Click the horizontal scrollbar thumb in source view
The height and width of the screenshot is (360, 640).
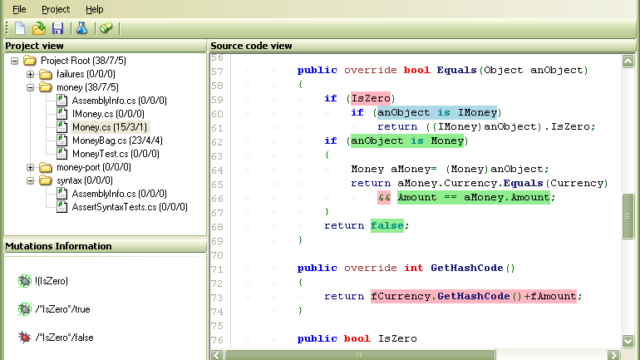(359, 355)
